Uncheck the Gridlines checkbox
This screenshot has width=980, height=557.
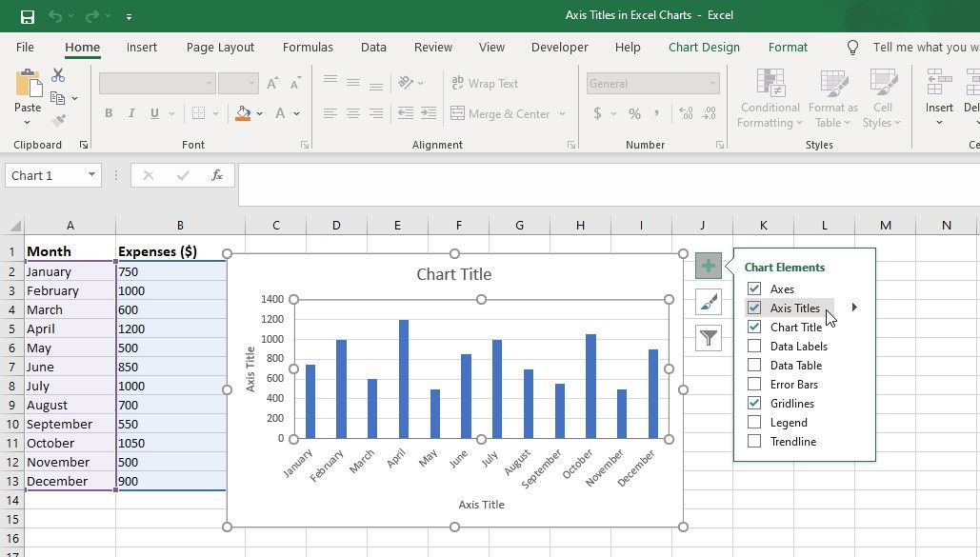[754, 404]
